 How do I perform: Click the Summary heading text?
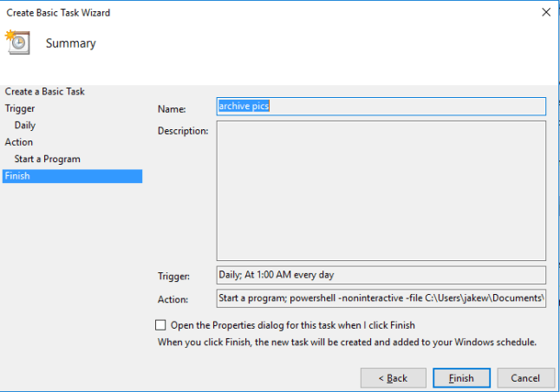70,43
